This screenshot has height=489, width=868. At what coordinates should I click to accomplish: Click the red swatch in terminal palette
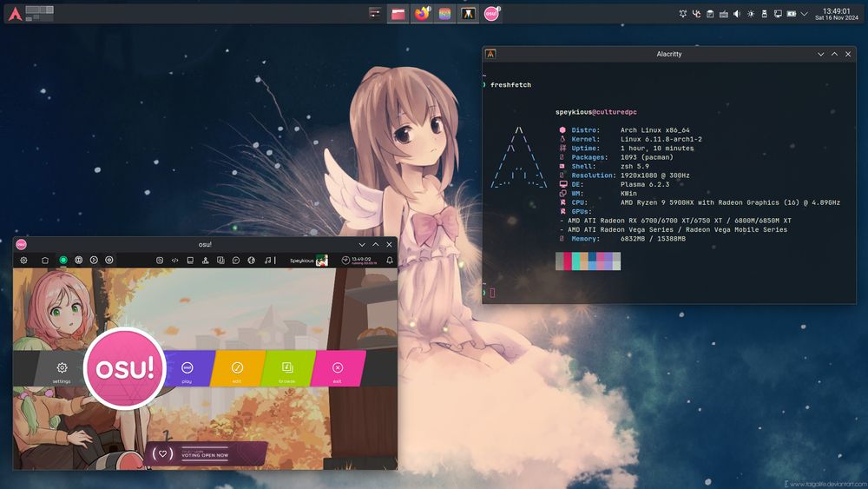pos(568,261)
